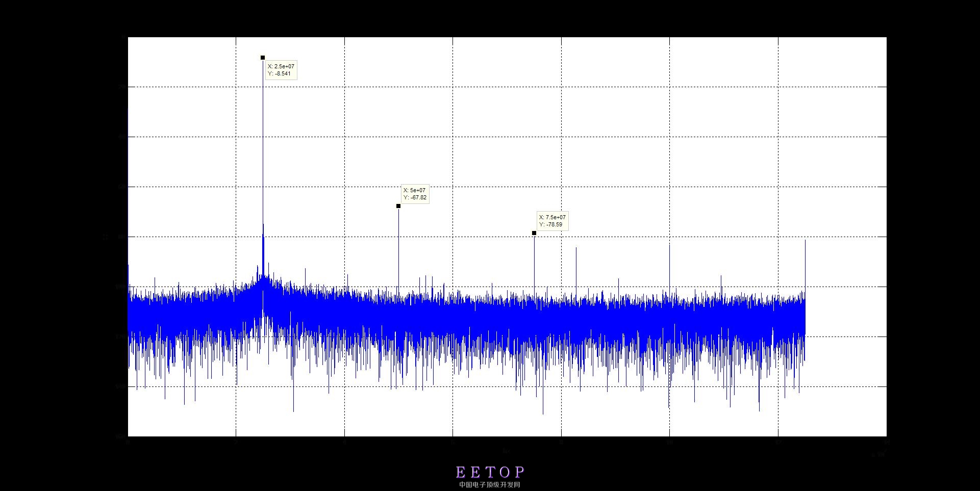This screenshot has width=980, height=491.
Task: Click the tall spur peak at the spectrum's right end
Action: click(805, 265)
